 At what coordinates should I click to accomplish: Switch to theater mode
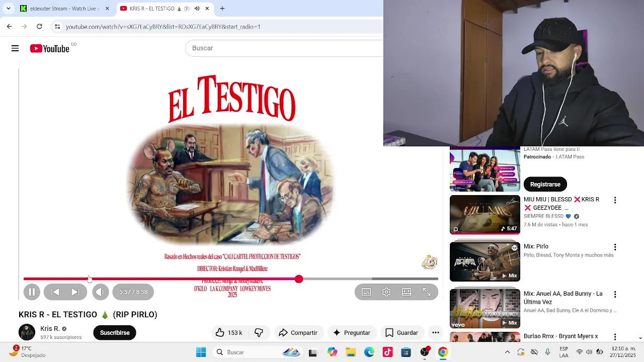pos(407,292)
